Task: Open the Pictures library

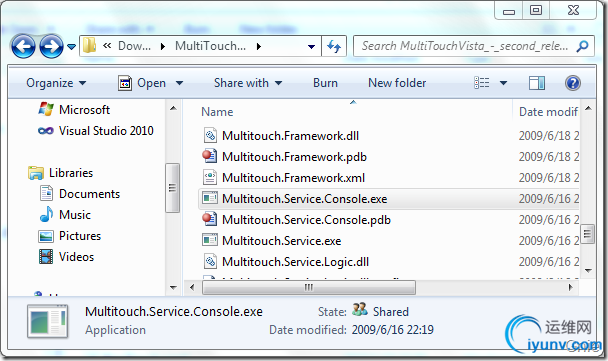Action: coord(80,235)
